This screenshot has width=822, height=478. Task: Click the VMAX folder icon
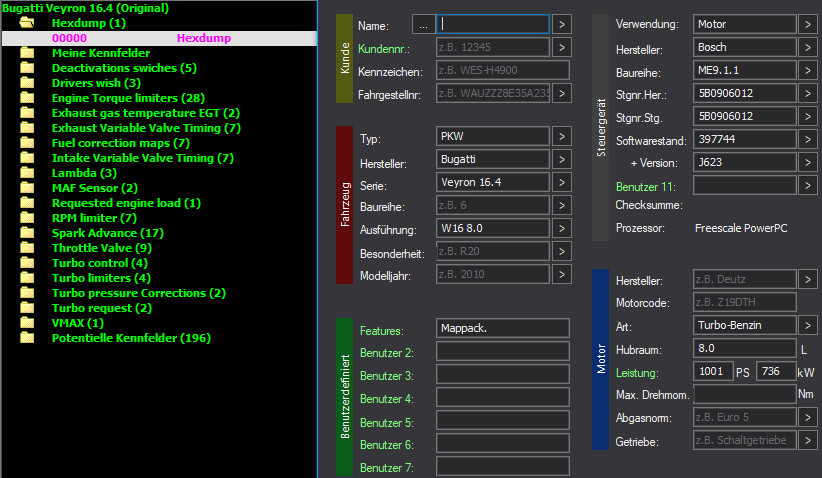[27, 323]
